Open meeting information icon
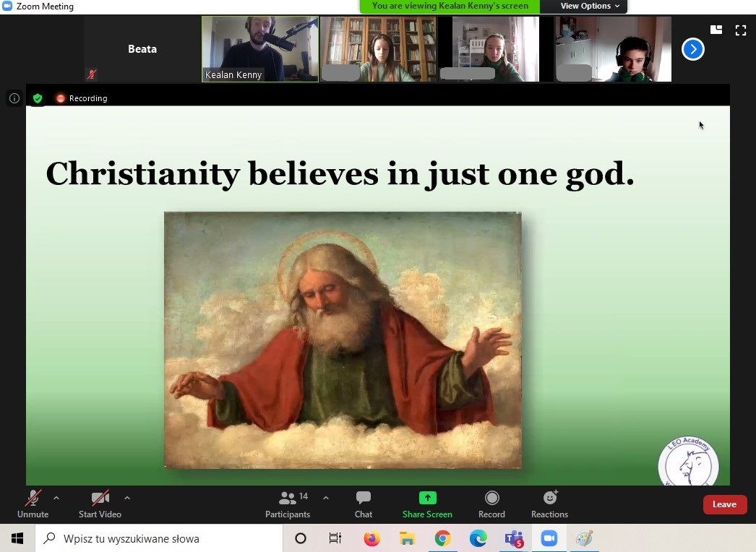Viewport: 756px width, 552px height. click(14, 98)
